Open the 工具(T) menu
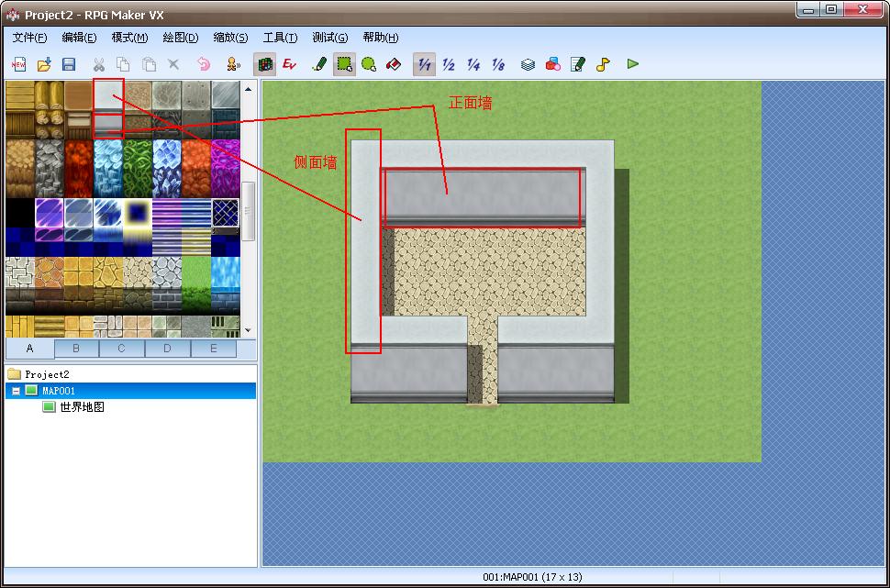Viewport: 890px width, 588px height. (x=280, y=38)
